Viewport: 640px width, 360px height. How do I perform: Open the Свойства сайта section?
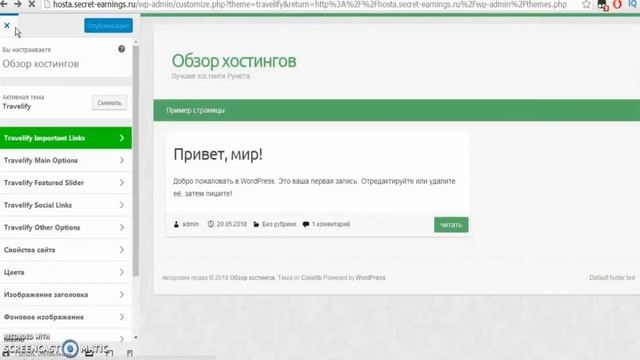[66, 250]
